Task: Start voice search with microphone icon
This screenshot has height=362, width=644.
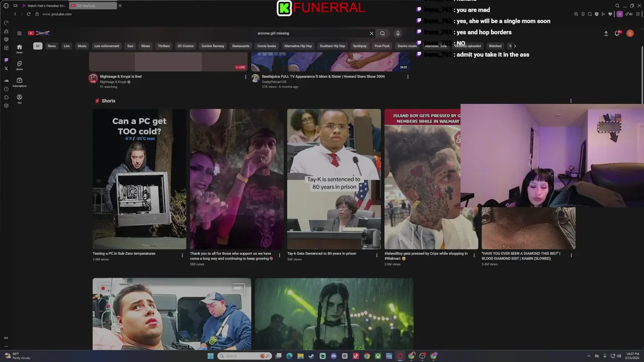Action: [397, 33]
